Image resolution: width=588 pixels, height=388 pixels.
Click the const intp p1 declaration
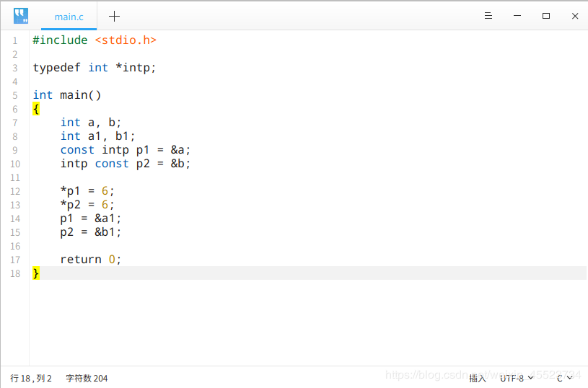[125, 150]
